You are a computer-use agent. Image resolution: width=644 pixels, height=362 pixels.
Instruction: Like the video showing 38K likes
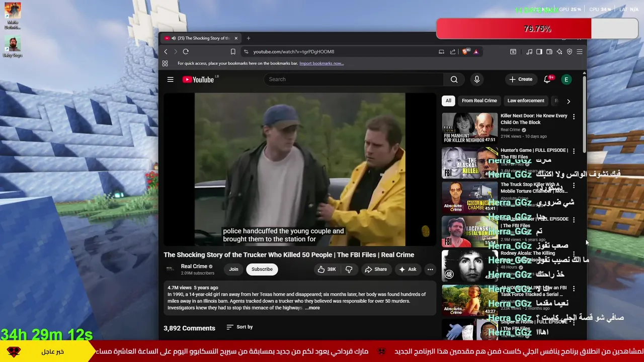pos(327,269)
